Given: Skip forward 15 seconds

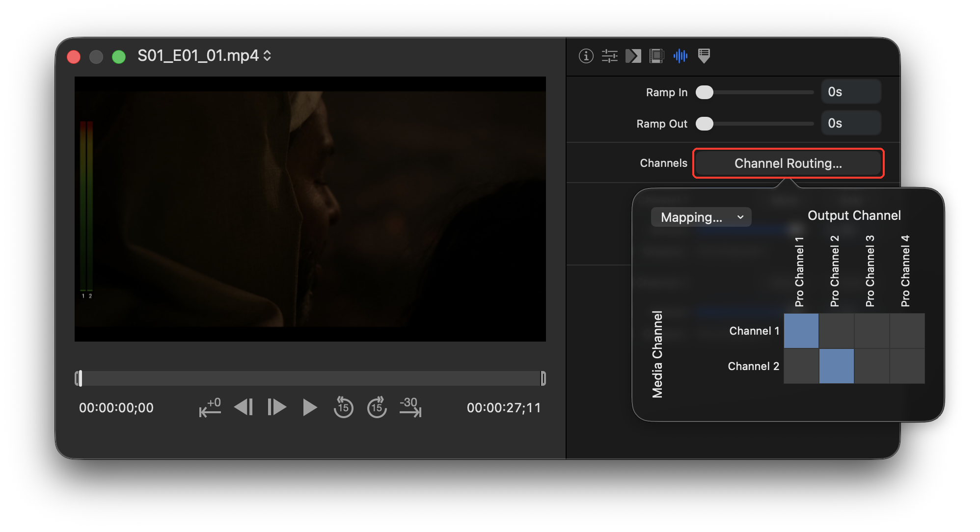Looking at the screenshot, I should click(x=377, y=407).
